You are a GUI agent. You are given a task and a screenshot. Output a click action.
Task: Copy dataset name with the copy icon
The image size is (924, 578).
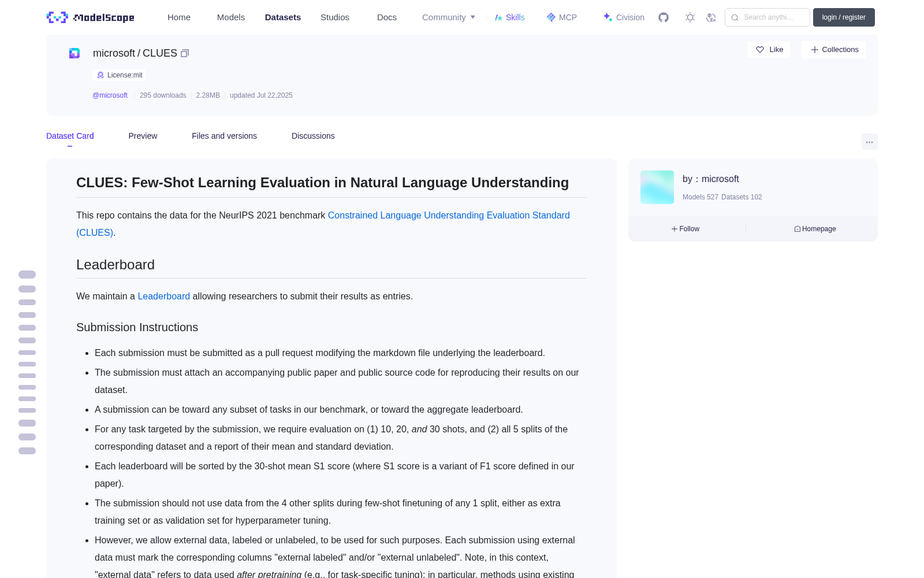tap(185, 53)
